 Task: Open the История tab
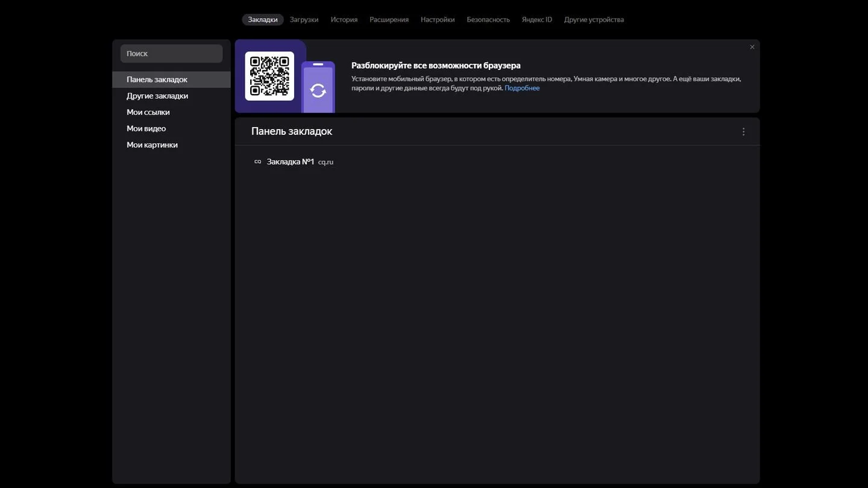point(344,19)
